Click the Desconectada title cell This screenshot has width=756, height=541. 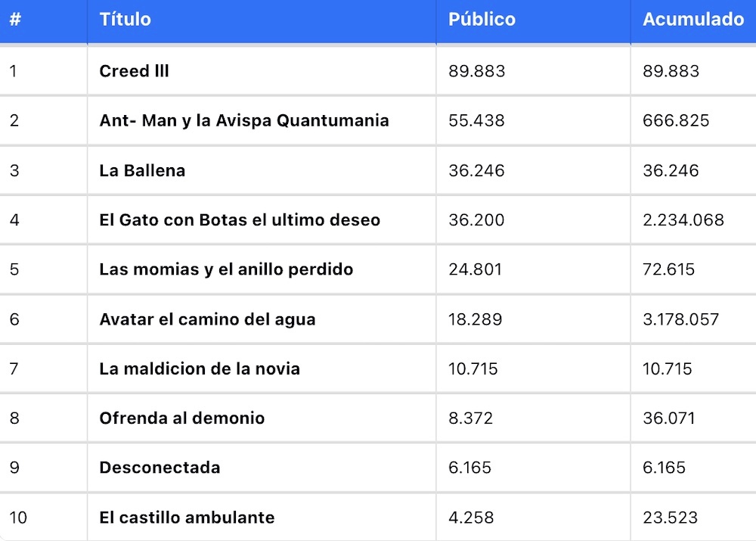(x=160, y=468)
